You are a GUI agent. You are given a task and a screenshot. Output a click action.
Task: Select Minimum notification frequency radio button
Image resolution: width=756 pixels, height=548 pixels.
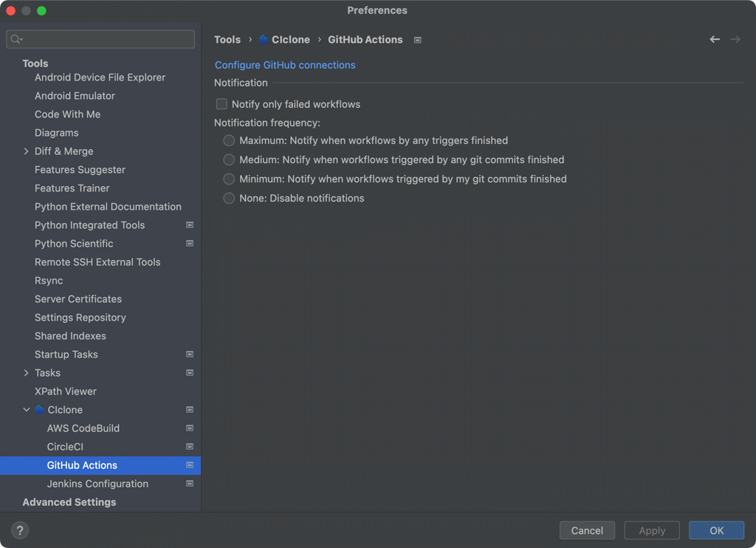click(229, 179)
